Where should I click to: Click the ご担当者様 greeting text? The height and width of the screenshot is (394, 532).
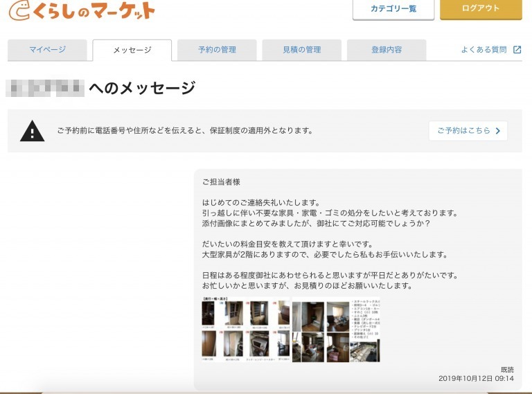(221, 182)
